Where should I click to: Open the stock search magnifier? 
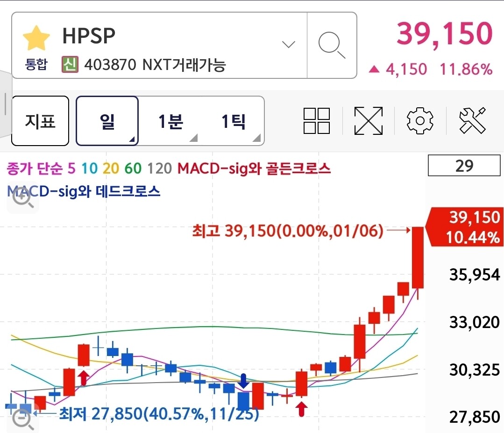click(x=332, y=45)
